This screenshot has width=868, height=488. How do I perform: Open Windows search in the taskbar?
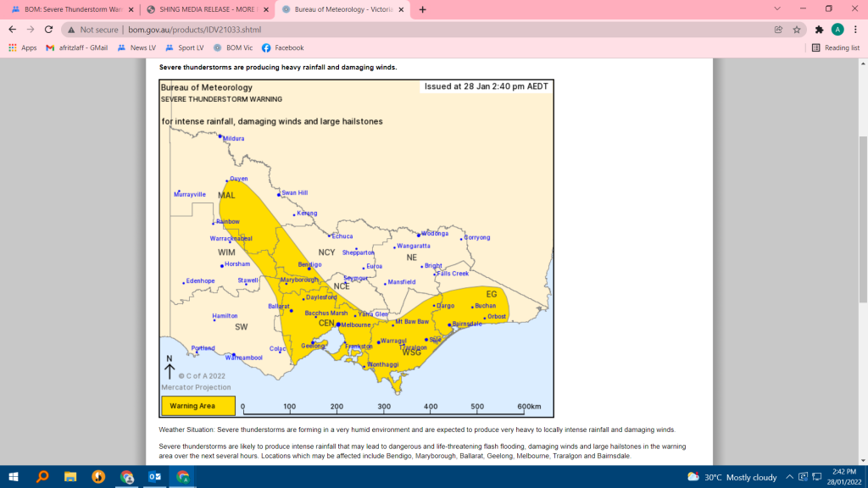(42, 477)
